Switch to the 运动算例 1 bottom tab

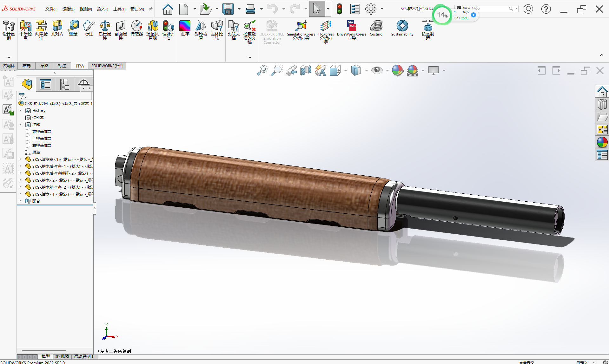[83, 357]
